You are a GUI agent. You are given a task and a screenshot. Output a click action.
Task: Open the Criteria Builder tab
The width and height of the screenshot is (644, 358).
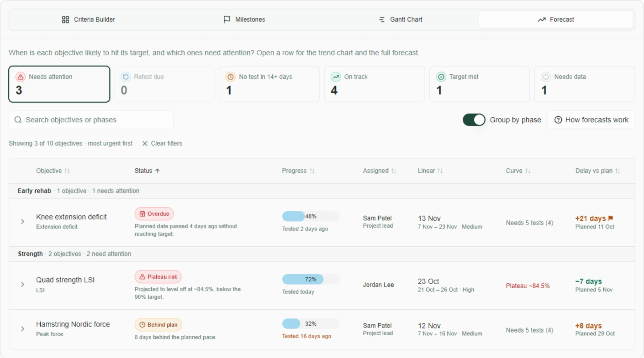click(x=88, y=19)
